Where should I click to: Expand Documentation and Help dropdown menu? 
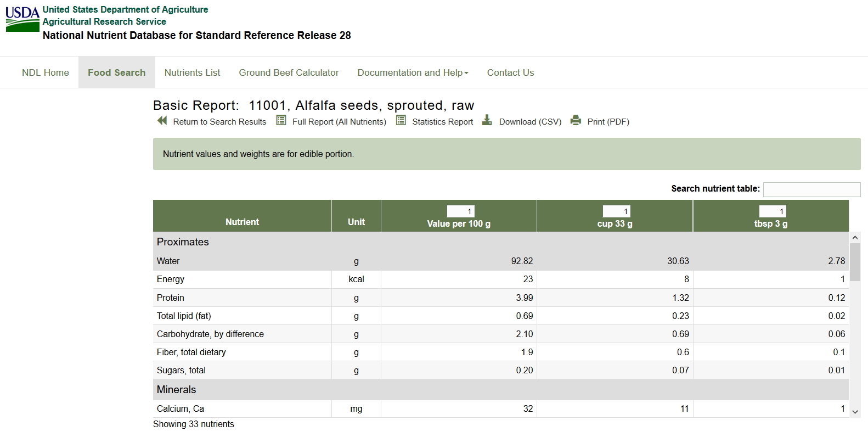click(x=413, y=72)
